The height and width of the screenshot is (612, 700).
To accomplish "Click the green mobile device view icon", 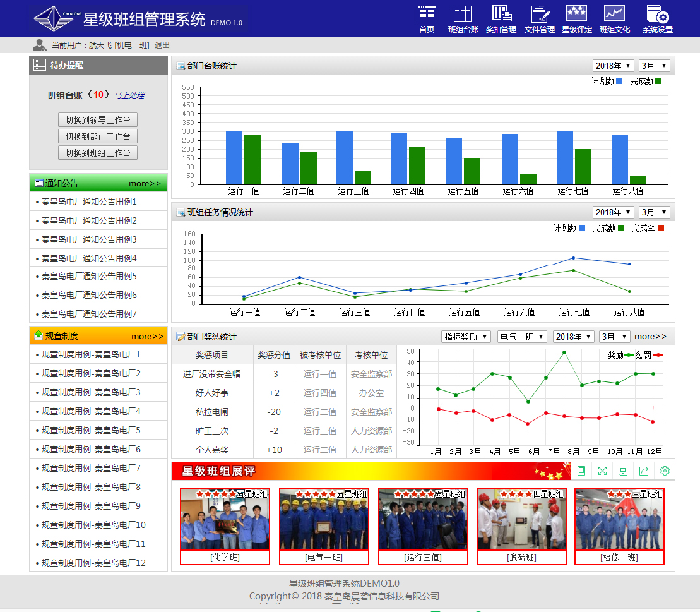I will [581, 471].
